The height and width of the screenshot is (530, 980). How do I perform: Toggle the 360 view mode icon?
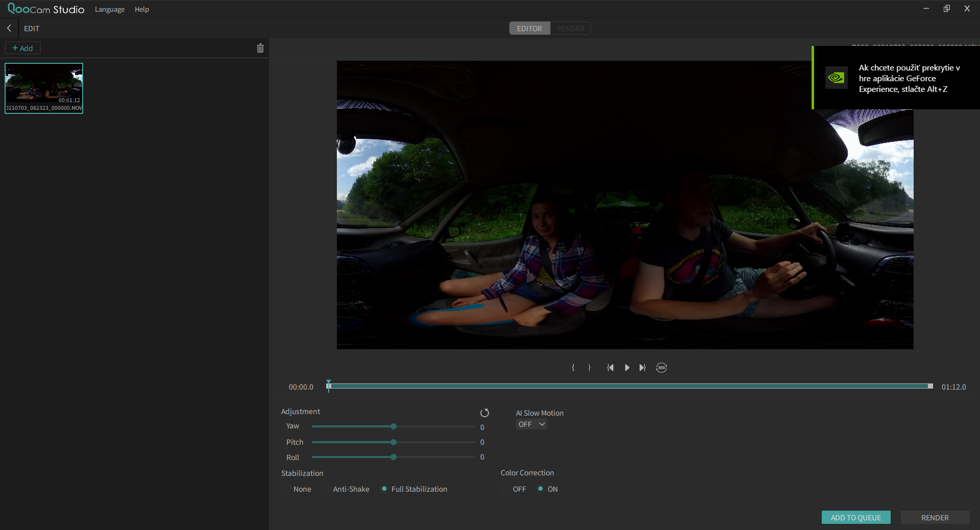click(661, 368)
